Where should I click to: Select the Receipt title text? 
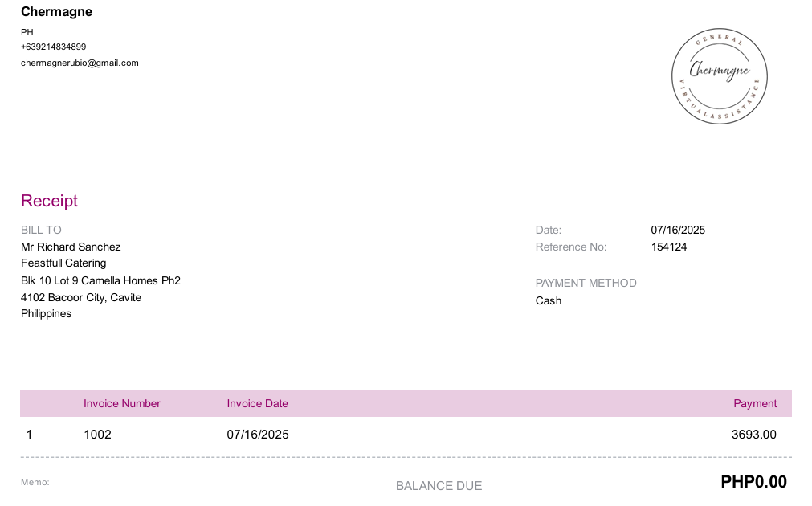point(49,201)
